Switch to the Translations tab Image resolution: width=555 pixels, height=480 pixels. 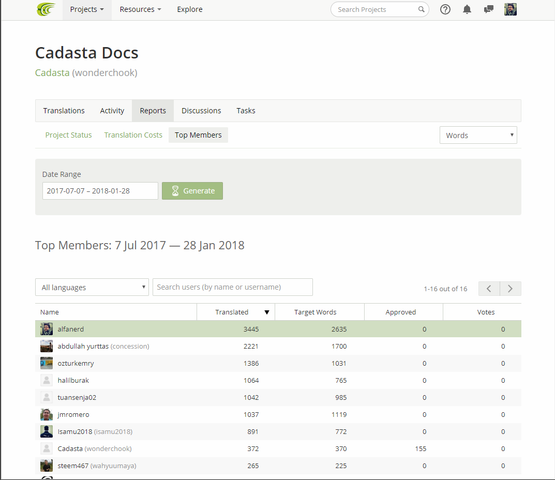[x=64, y=111]
